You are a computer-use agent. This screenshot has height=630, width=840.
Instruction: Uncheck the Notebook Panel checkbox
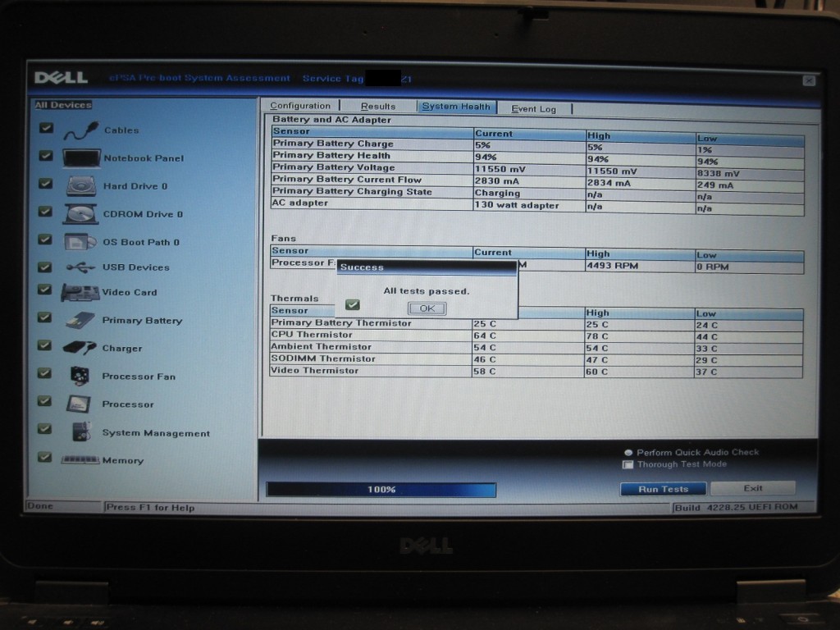click(46, 156)
